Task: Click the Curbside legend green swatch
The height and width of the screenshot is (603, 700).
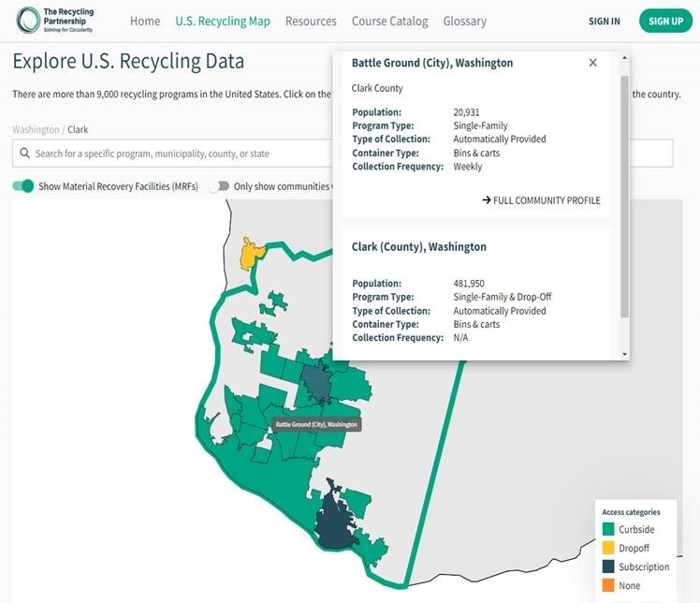Action: coord(608,529)
